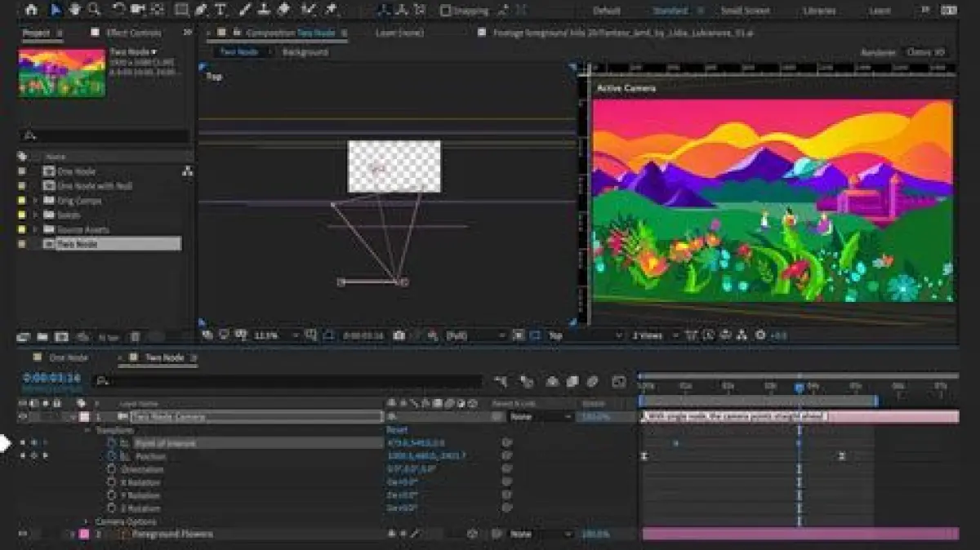Toggle visibility of Foreground Flowers layer
Screen dimensions: 980x550
pos(23,534)
